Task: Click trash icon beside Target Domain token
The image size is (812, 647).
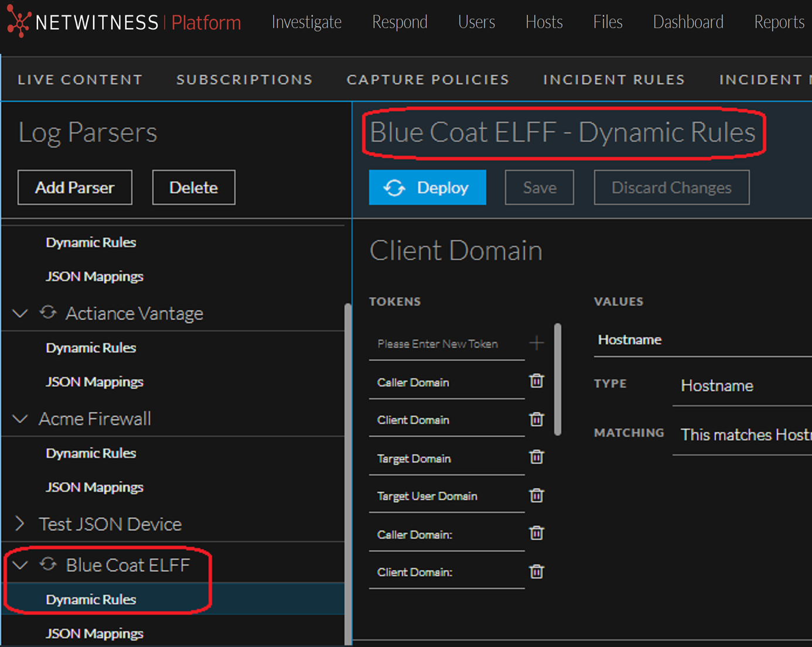Action: pos(536,457)
